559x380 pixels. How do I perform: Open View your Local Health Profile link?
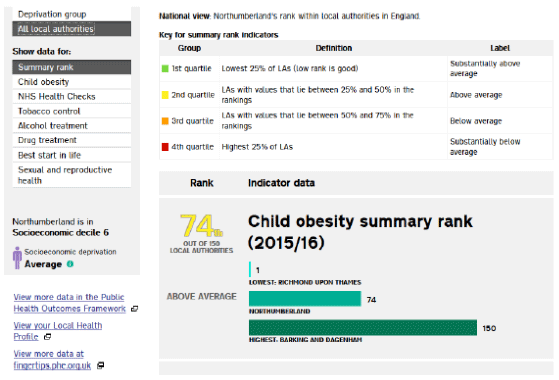[58, 331]
